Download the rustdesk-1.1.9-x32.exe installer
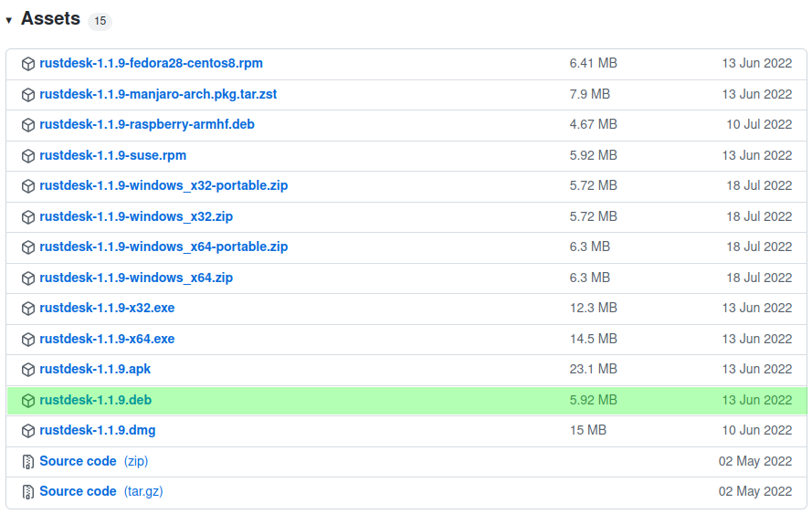Image resolution: width=812 pixels, height=514 pixels. point(107,309)
